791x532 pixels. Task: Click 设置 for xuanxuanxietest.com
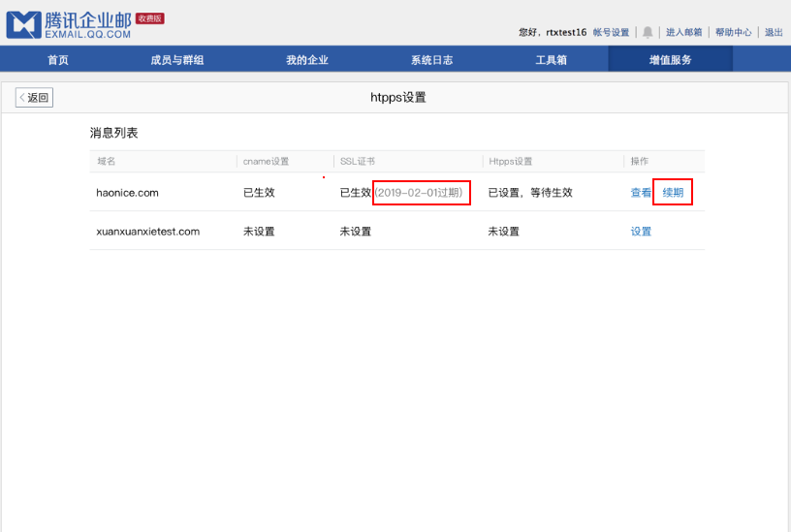(x=641, y=232)
